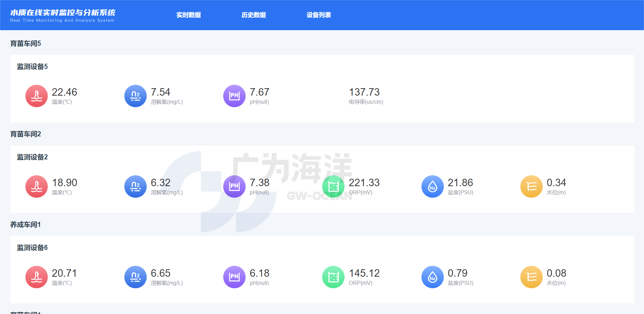The image size is (644, 314).
Task: Click the water level icon on 监测设备6
Action: (531, 277)
